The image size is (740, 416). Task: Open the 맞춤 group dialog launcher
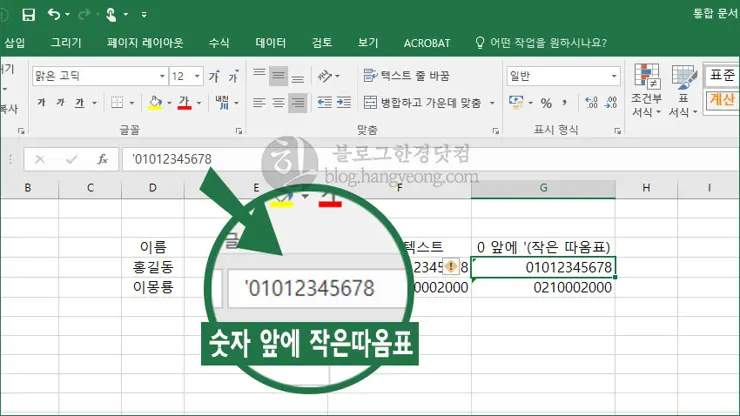click(x=496, y=131)
